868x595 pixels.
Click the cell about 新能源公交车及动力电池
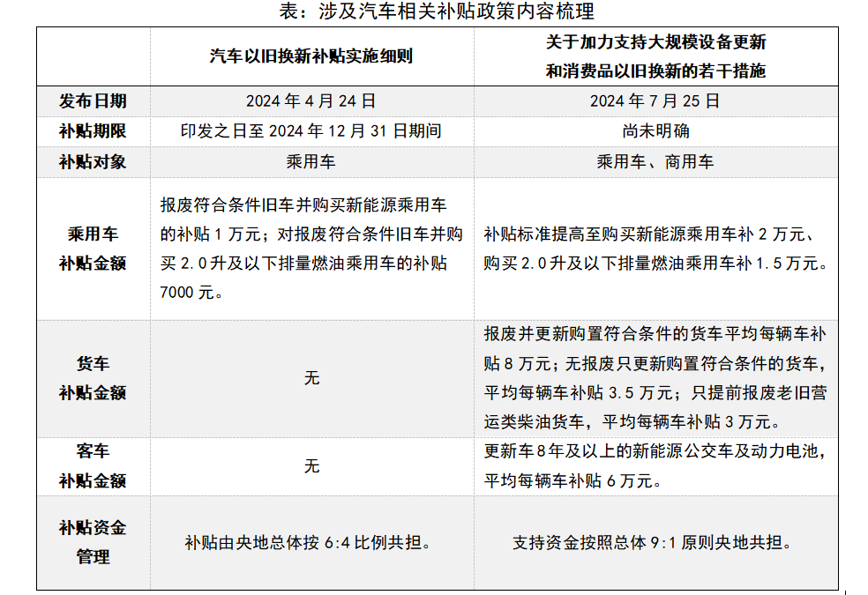655,466
